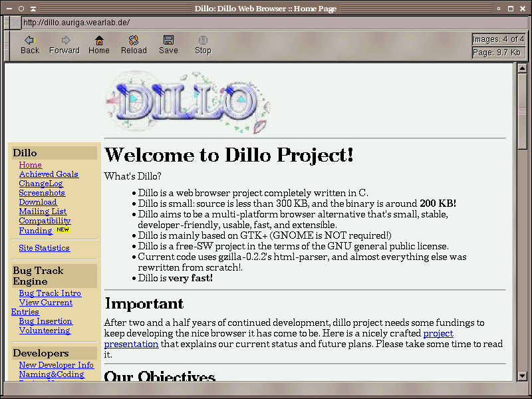Click the Dillo logo image
532x399 pixels.
click(x=188, y=102)
